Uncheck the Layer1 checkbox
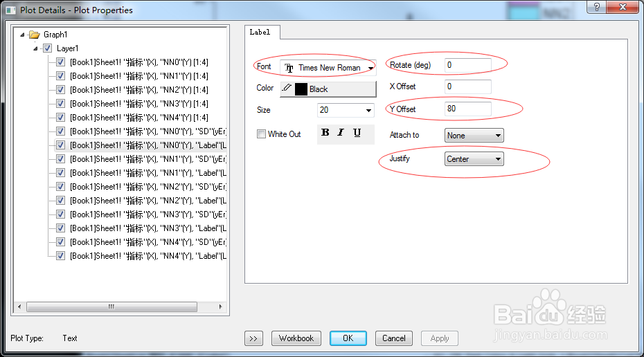644x357 pixels. coord(48,48)
